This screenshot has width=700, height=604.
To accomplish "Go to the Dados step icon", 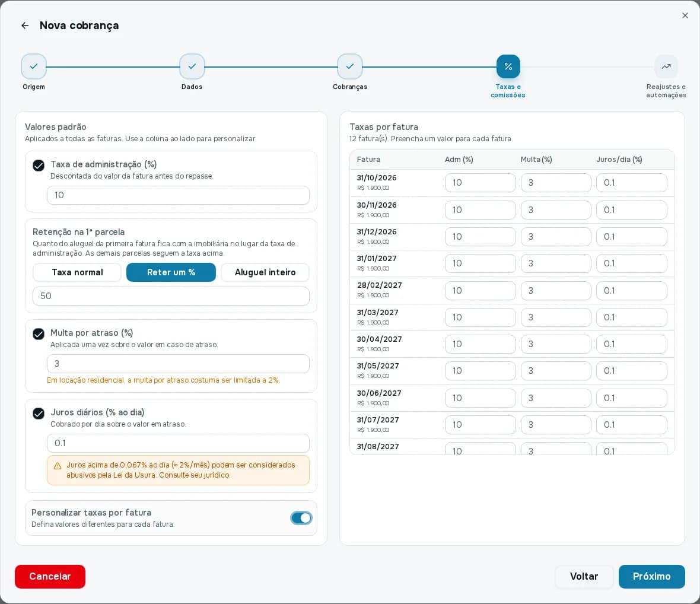I will click(x=192, y=66).
